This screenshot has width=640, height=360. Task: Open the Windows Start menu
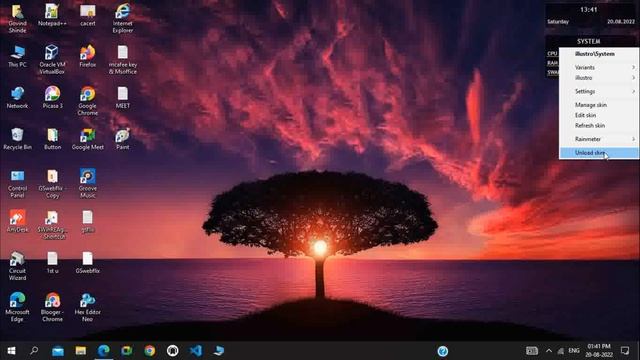click(x=11, y=351)
